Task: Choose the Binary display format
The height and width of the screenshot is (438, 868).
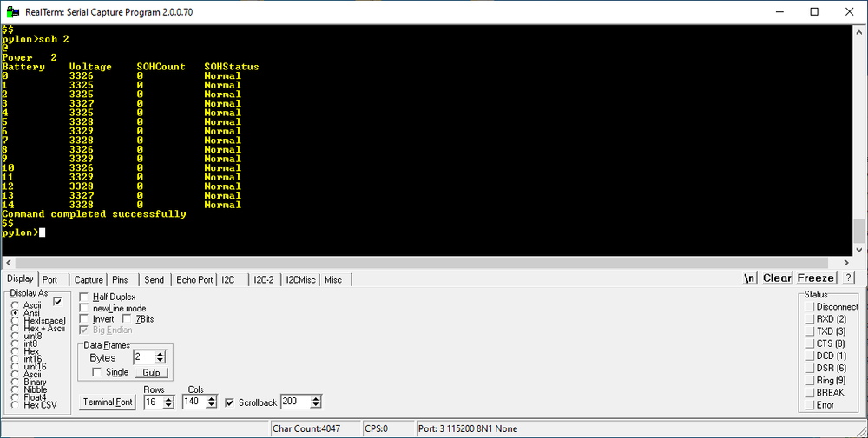Action: click(15, 382)
